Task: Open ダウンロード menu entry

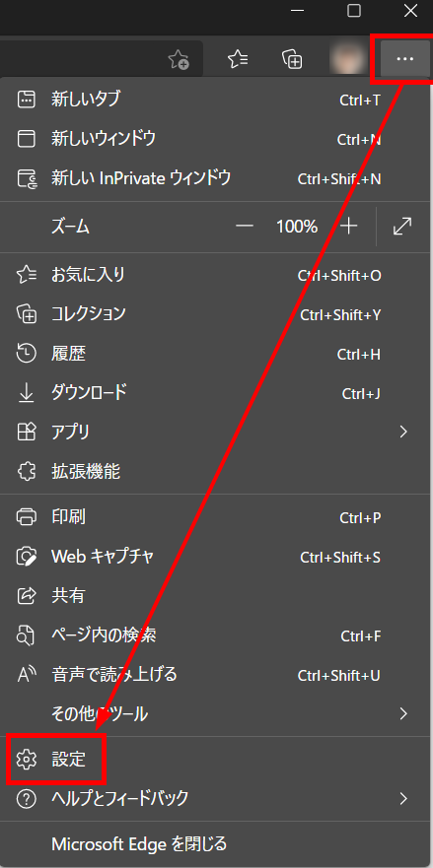Action: [x=216, y=393]
